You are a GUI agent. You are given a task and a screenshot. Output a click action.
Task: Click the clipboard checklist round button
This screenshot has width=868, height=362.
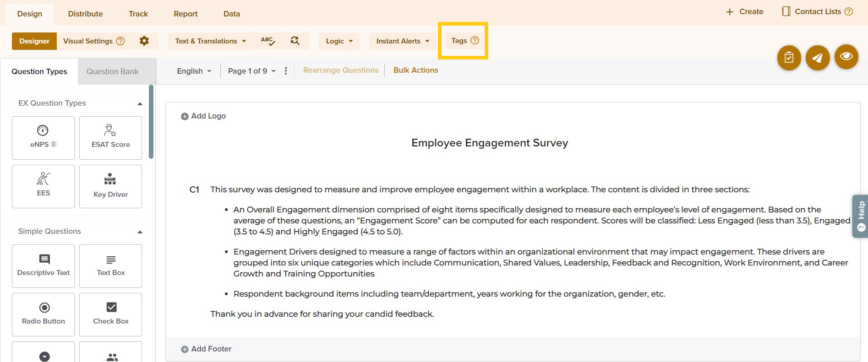point(789,58)
